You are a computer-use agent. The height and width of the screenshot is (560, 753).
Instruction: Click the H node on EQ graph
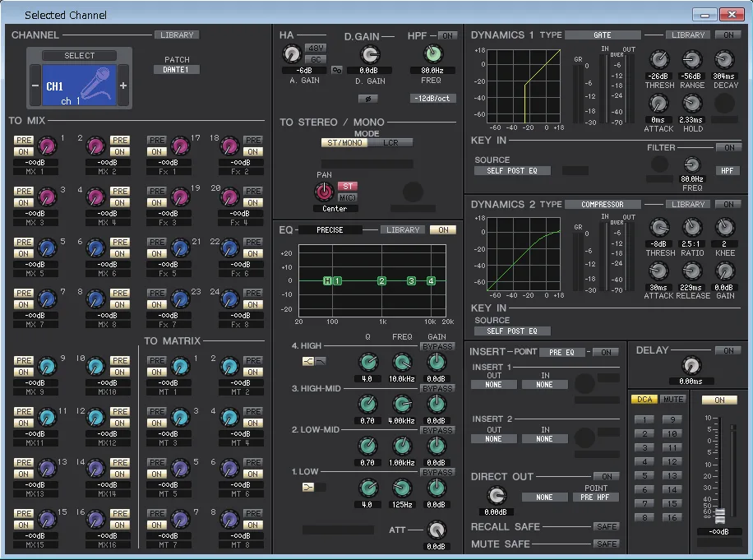click(327, 281)
